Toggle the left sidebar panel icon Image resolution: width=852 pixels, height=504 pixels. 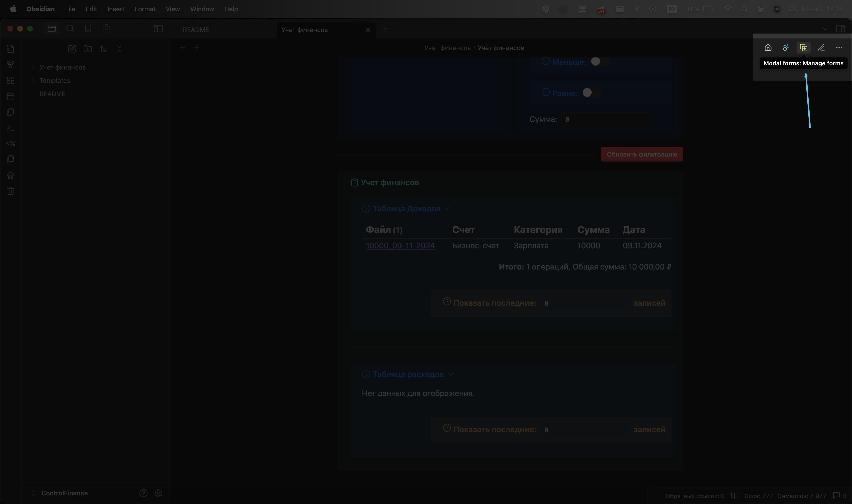pyautogui.click(x=158, y=29)
